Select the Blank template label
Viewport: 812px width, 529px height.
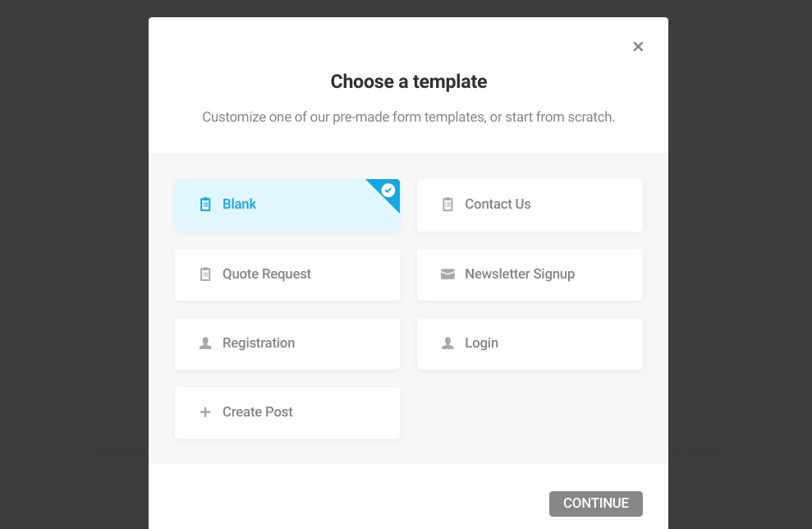pos(239,205)
